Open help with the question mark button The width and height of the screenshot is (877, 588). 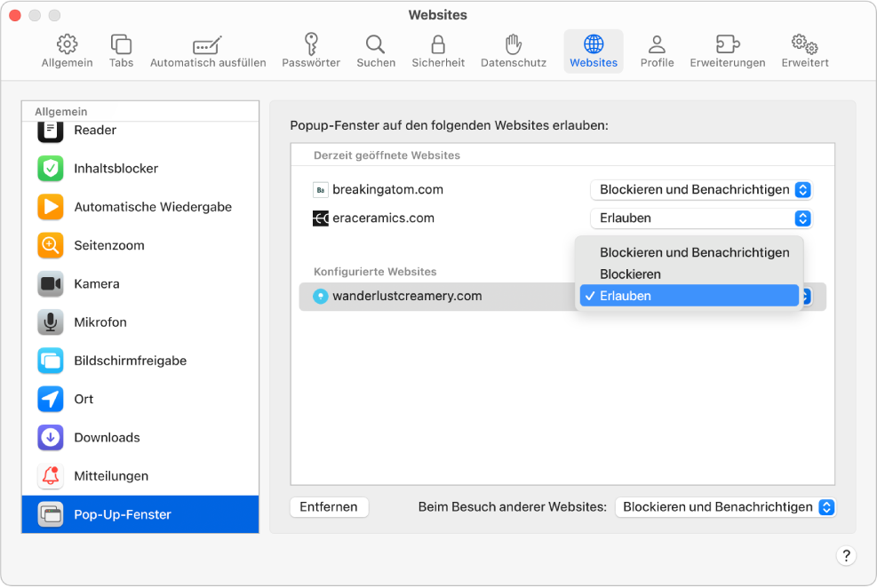click(846, 556)
